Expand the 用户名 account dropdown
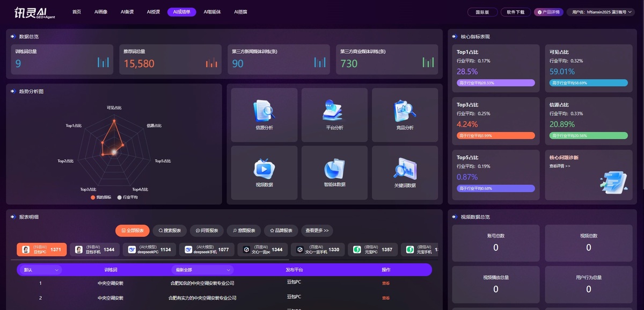Screen dimensions: 644x310 pyautogui.click(x=603, y=12)
